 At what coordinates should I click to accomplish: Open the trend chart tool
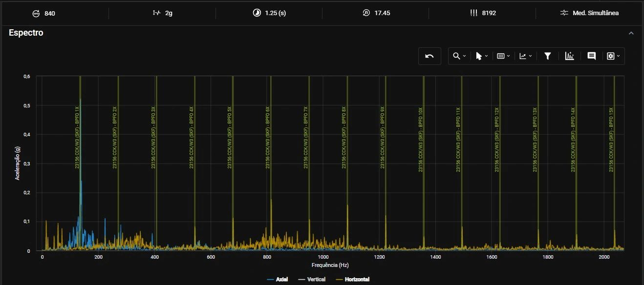pos(523,56)
